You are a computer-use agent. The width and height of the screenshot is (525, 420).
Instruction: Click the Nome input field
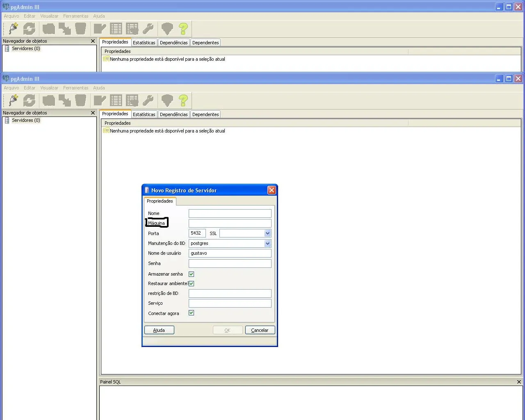230,213
